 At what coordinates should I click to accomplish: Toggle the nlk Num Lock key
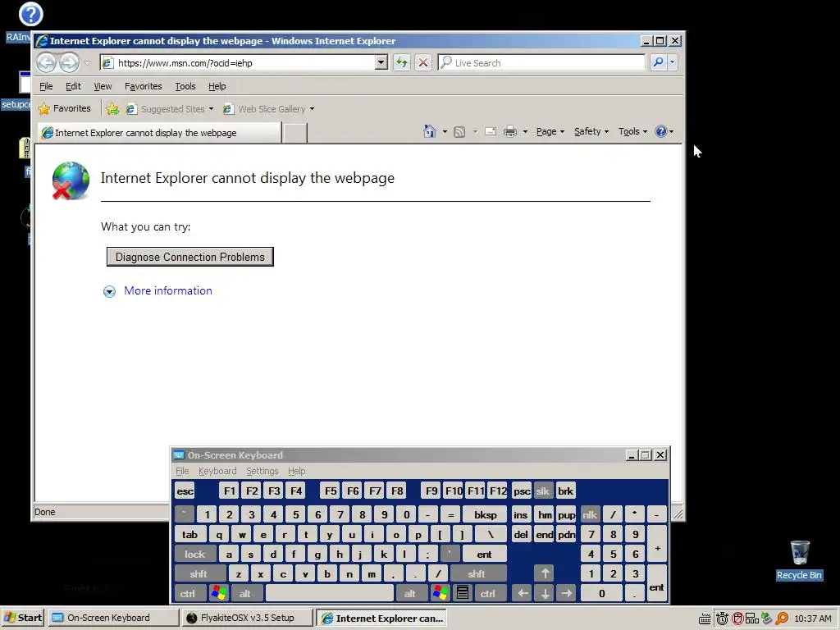click(x=590, y=515)
